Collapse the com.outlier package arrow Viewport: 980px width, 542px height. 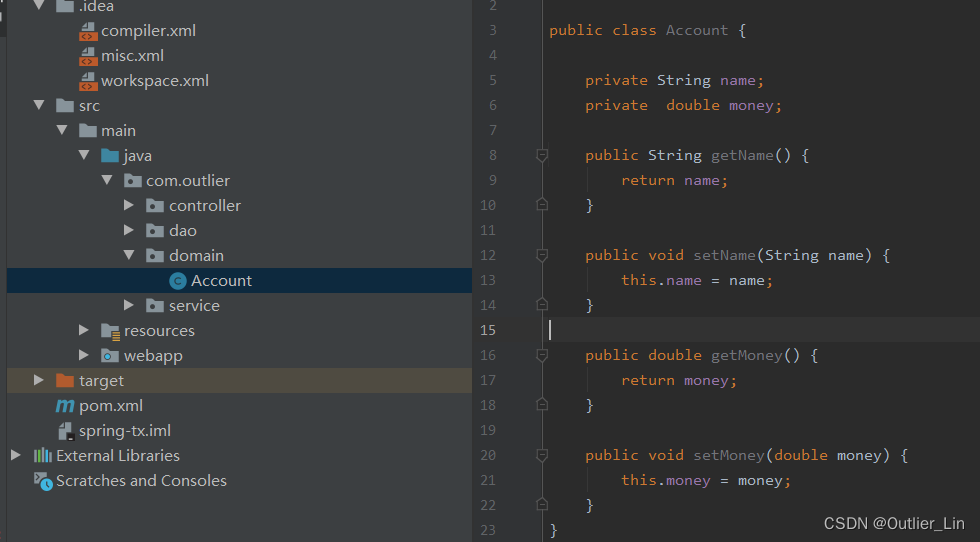point(107,180)
